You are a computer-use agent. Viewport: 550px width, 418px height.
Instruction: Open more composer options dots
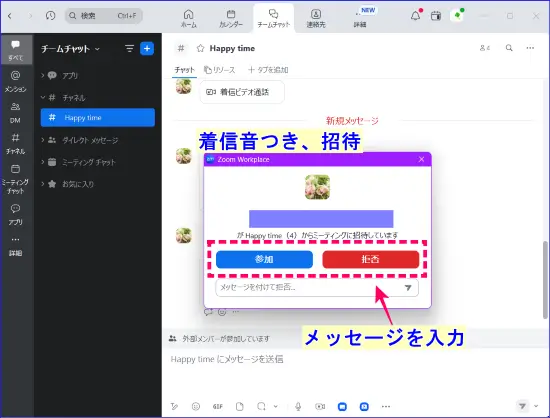pyautogui.click(x=386, y=406)
